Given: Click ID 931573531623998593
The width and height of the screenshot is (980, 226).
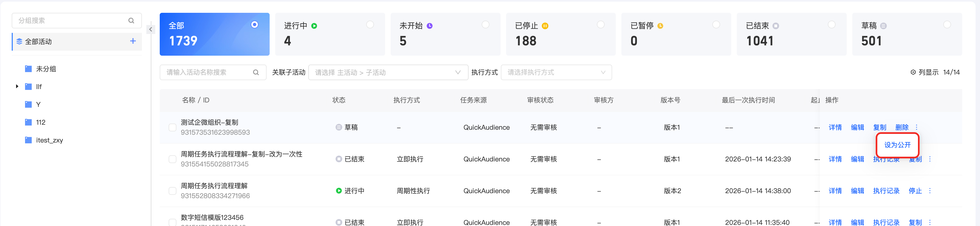Looking at the screenshot, I should tap(215, 132).
